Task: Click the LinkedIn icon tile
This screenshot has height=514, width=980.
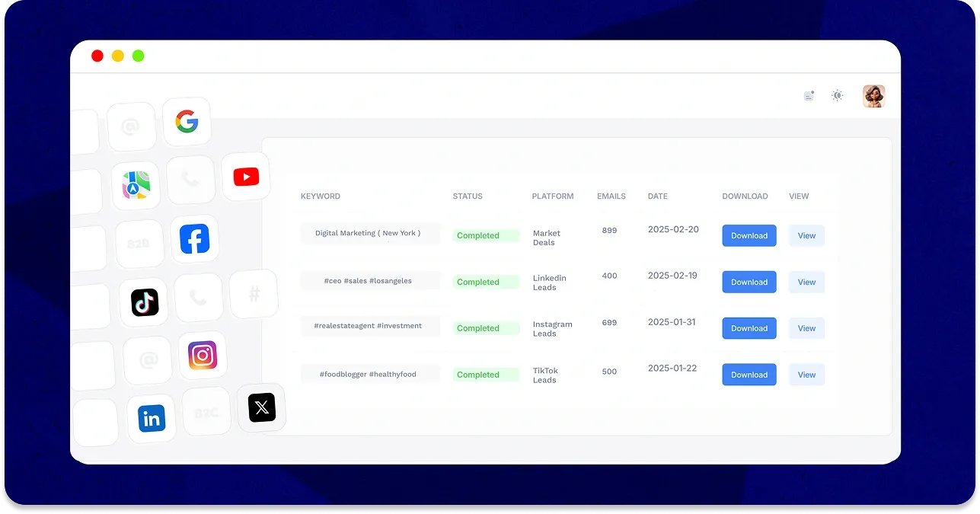Action: 152,418
